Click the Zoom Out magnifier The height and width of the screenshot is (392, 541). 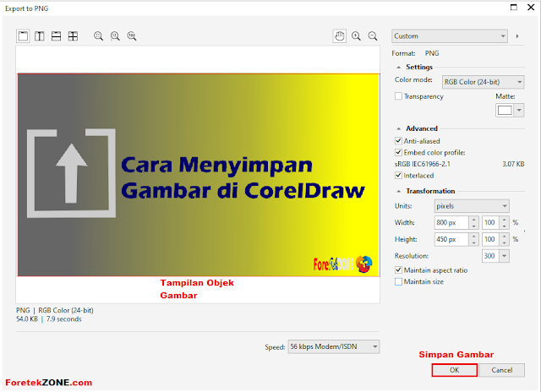pyautogui.click(x=373, y=36)
